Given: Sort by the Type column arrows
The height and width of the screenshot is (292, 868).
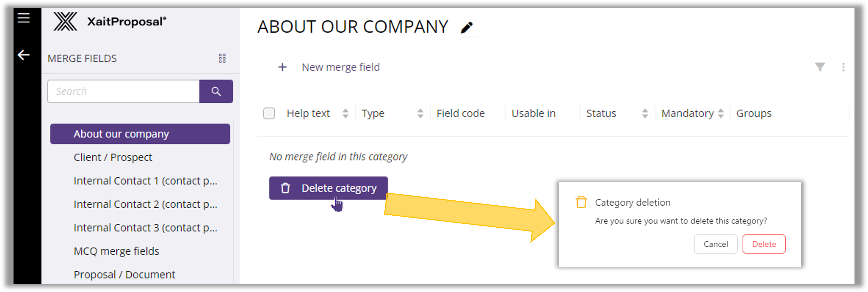Looking at the screenshot, I should tap(420, 114).
